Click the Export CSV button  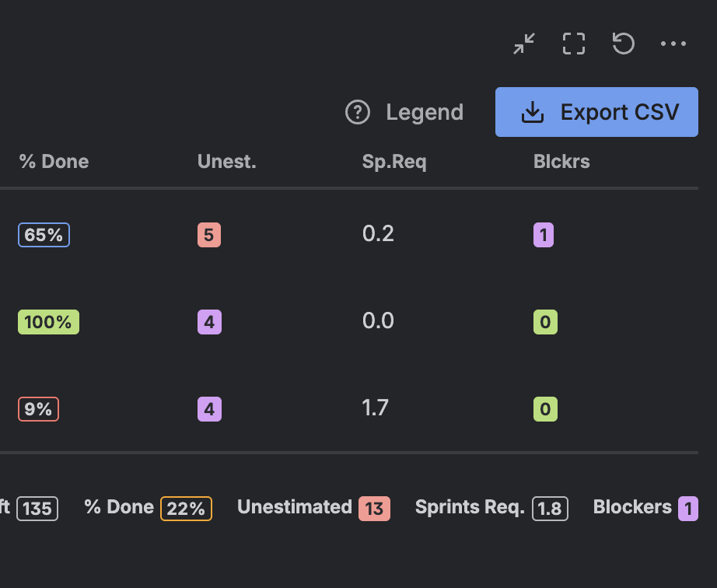tap(596, 111)
